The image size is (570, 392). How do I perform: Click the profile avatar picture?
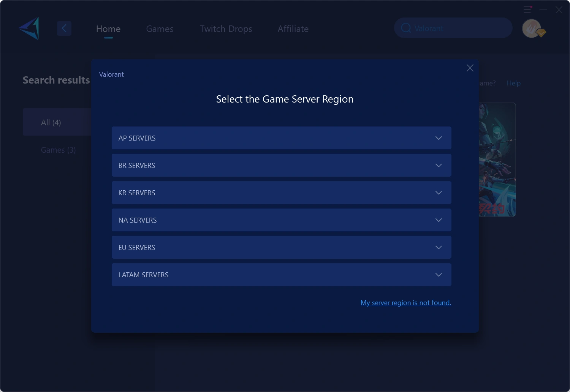click(532, 28)
